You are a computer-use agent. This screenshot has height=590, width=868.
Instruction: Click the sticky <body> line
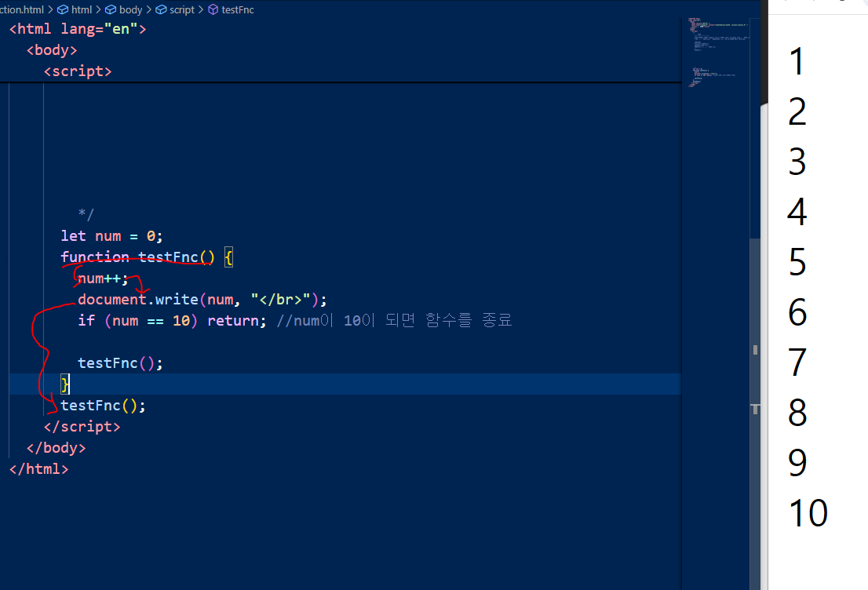(52, 49)
